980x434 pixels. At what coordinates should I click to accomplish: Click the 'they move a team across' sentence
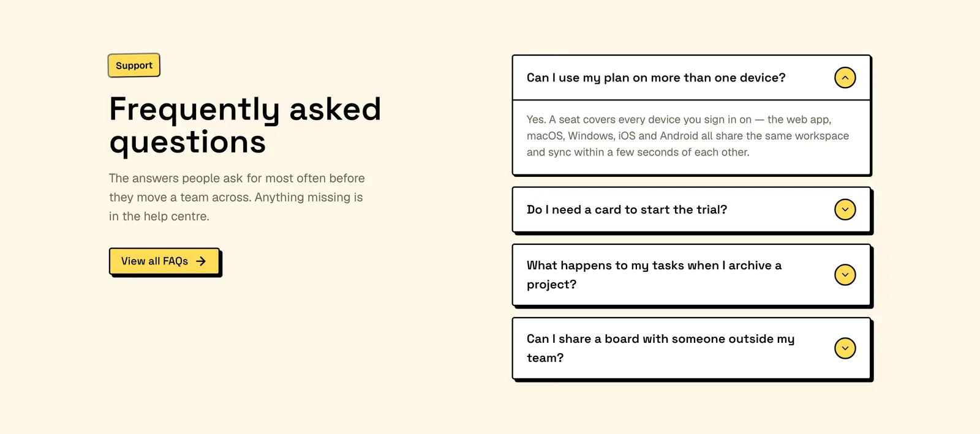(x=180, y=197)
